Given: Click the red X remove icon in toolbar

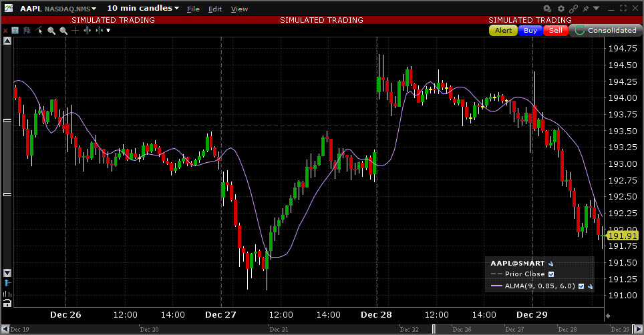Looking at the screenshot, I should click(5, 30).
